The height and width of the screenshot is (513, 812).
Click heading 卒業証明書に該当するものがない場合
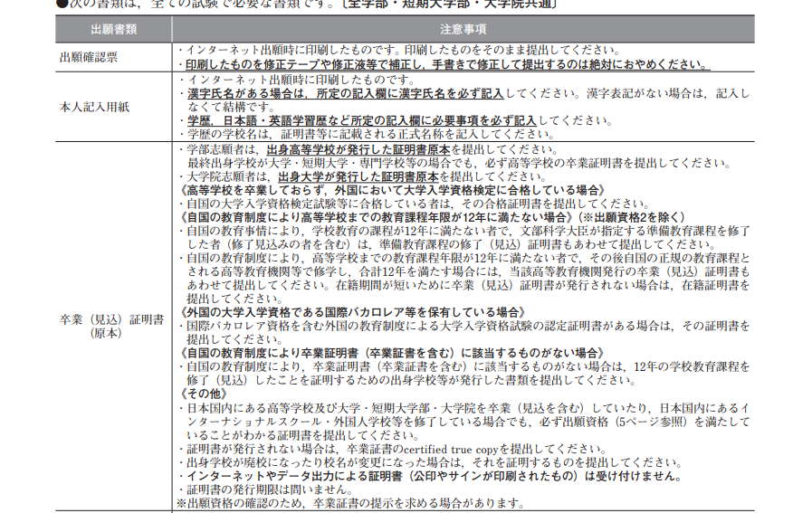click(392, 353)
